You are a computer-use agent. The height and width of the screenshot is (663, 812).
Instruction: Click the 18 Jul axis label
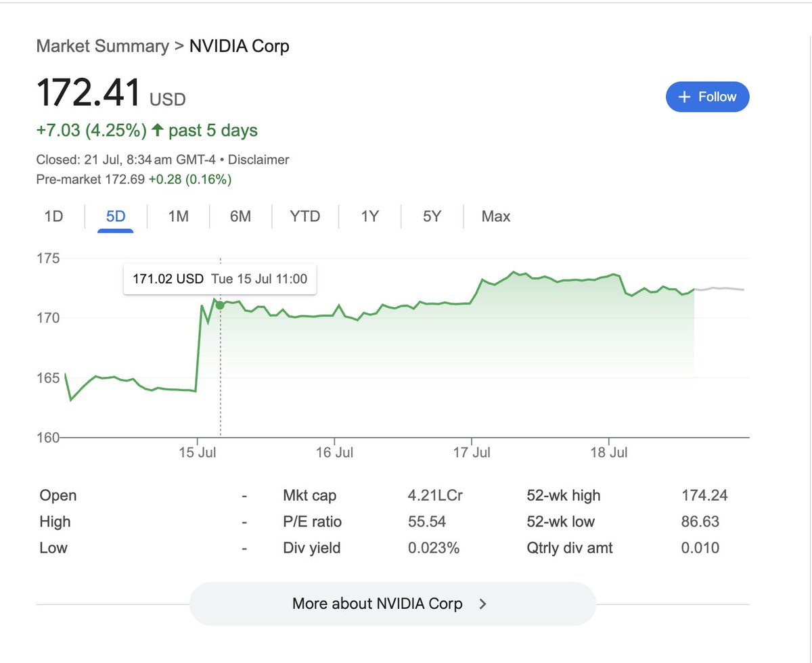[609, 453]
